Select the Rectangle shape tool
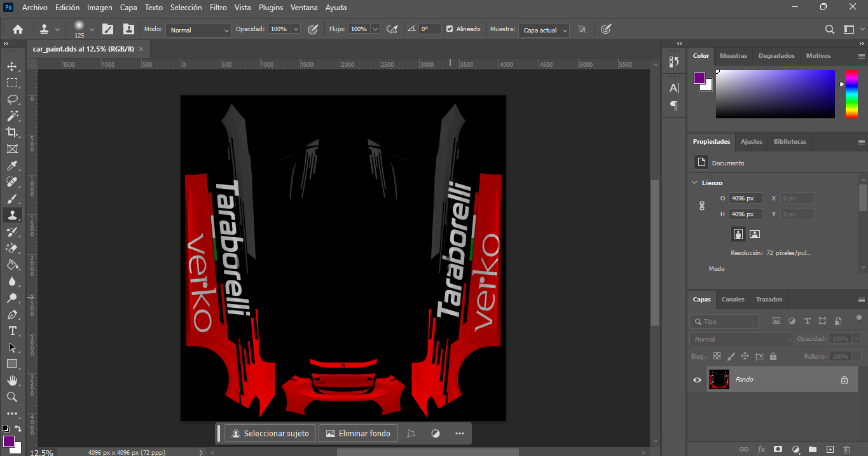 click(x=12, y=364)
